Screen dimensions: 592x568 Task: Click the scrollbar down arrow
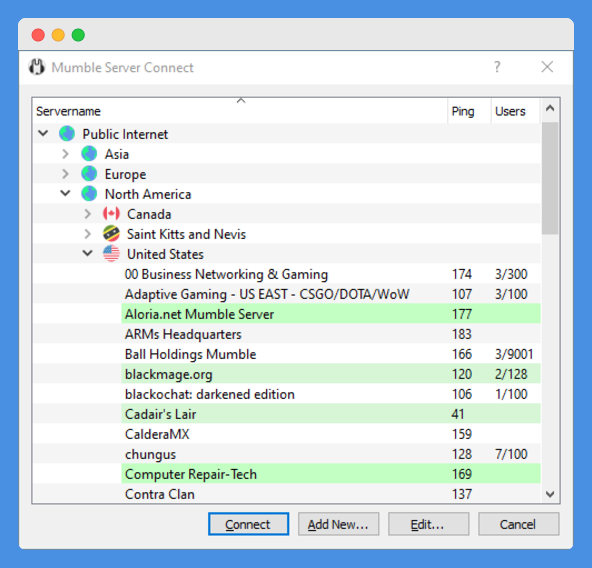(x=550, y=494)
